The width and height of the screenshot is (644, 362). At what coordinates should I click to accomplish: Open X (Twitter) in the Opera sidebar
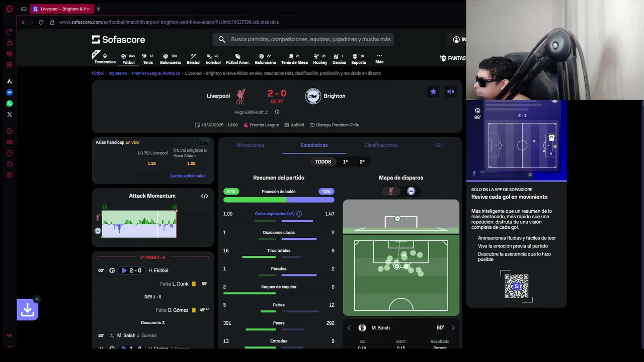(10, 115)
